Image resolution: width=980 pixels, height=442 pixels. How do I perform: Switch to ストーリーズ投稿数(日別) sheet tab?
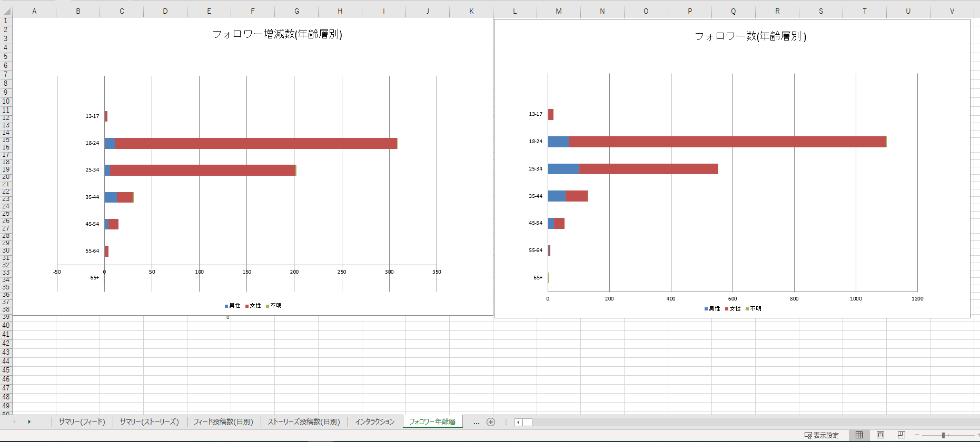(304, 422)
